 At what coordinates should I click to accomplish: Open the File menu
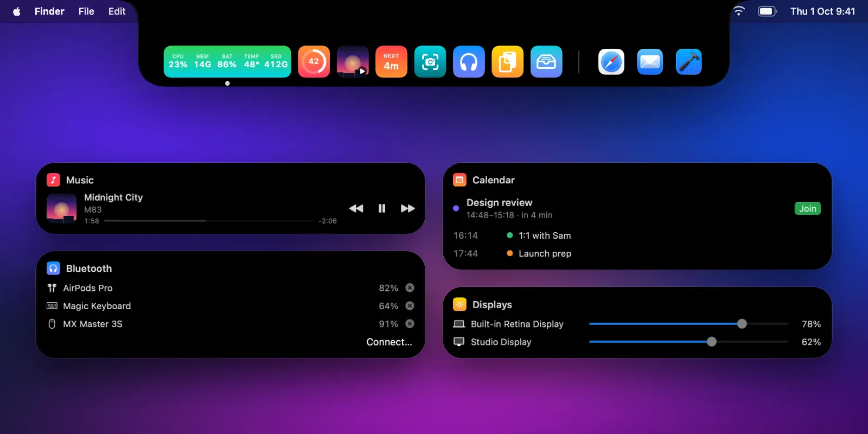[x=86, y=11]
